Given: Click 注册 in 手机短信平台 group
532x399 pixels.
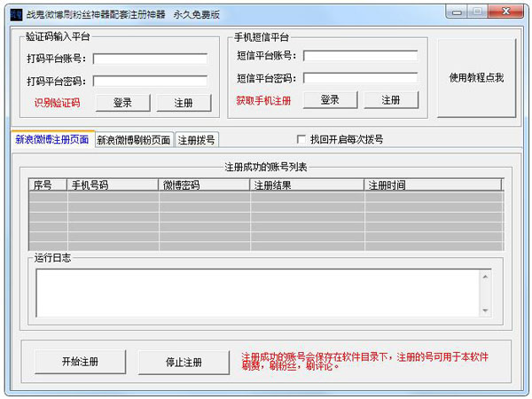Looking at the screenshot, I should (x=391, y=99).
